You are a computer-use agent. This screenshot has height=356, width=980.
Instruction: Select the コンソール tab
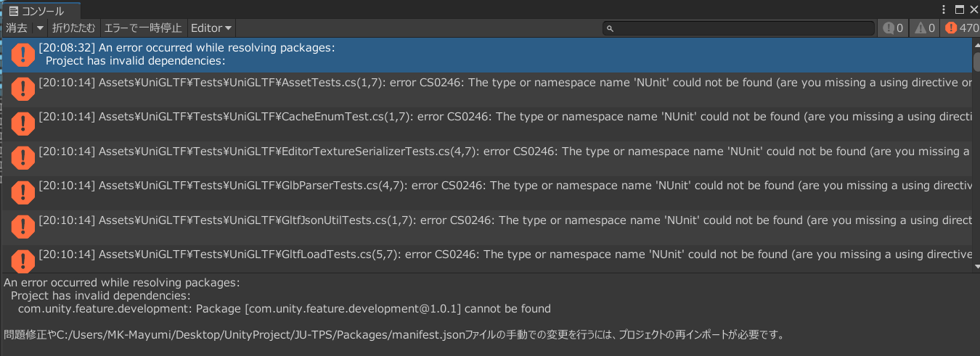point(40,10)
